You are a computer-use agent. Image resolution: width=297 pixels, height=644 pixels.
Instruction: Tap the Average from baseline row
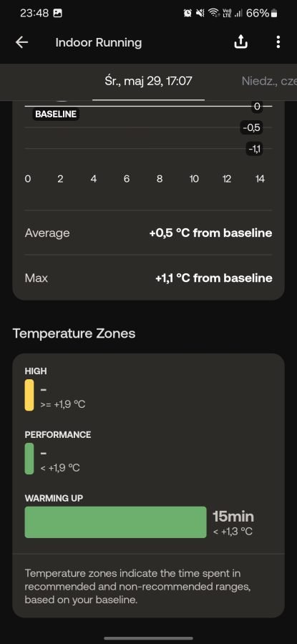[148, 233]
